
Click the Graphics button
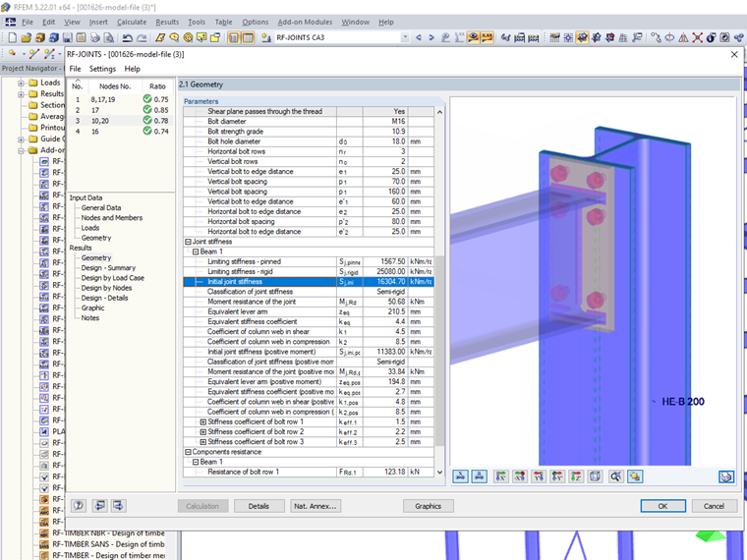click(428, 506)
